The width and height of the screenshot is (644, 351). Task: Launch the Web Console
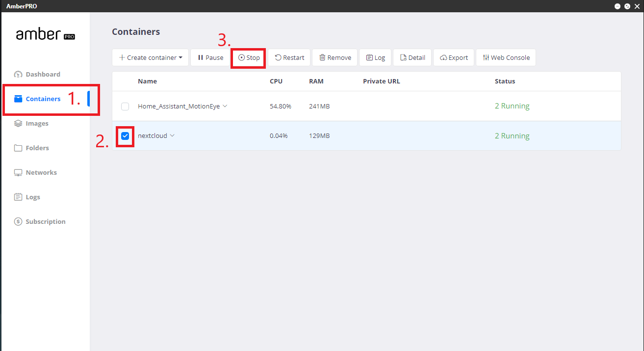click(506, 57)
